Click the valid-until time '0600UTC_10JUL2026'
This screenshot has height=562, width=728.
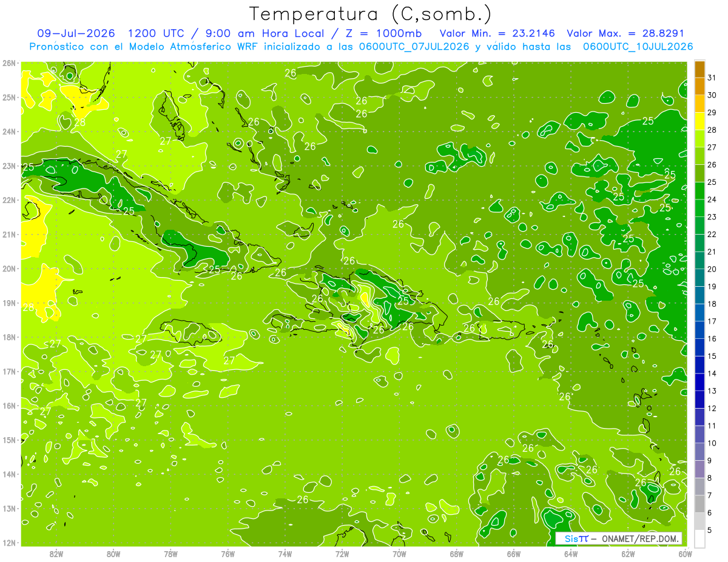pyautogui.click(x=638, y=46)
